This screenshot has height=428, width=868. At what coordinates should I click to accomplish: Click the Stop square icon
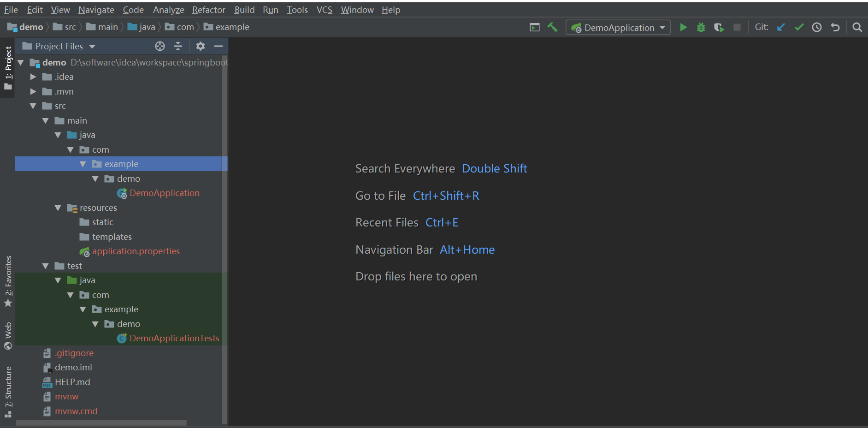point(737,27)
